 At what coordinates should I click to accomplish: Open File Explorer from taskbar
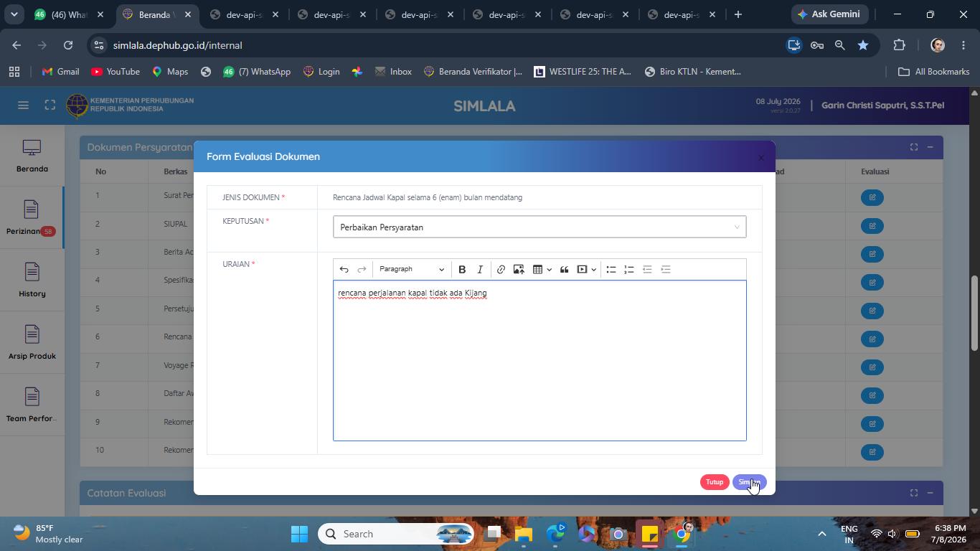(x=524, y=534)
